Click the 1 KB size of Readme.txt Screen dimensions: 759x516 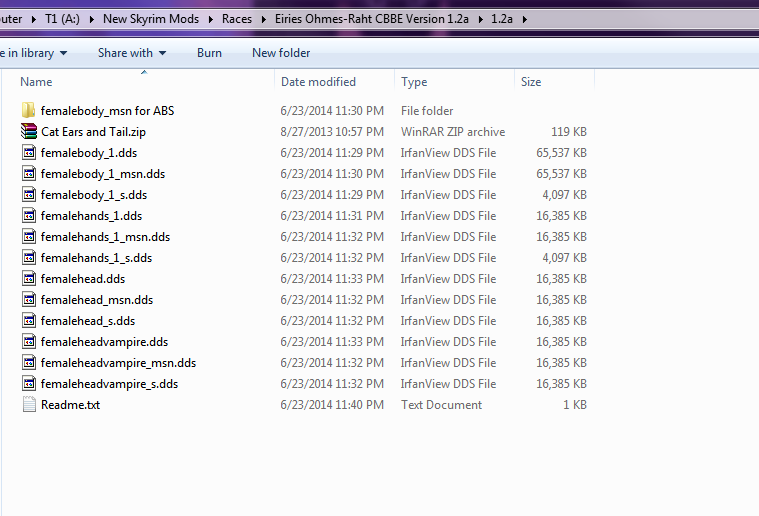(x=575, y=405)
